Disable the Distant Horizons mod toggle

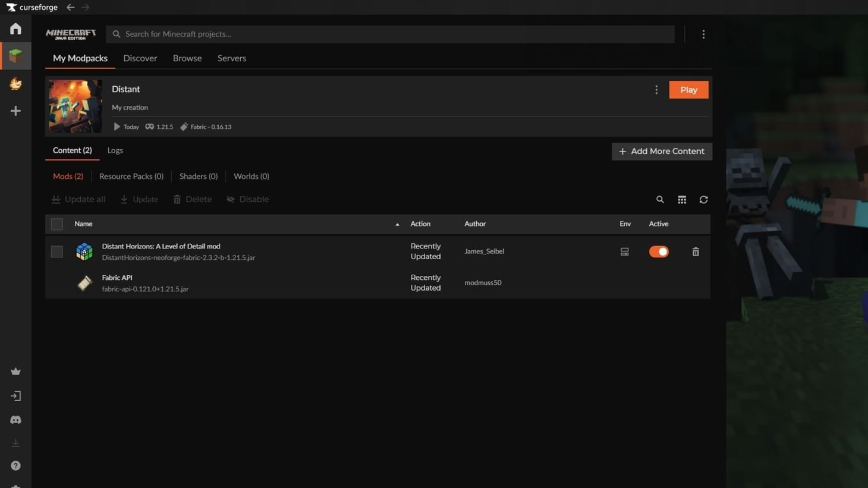point(659,251)
